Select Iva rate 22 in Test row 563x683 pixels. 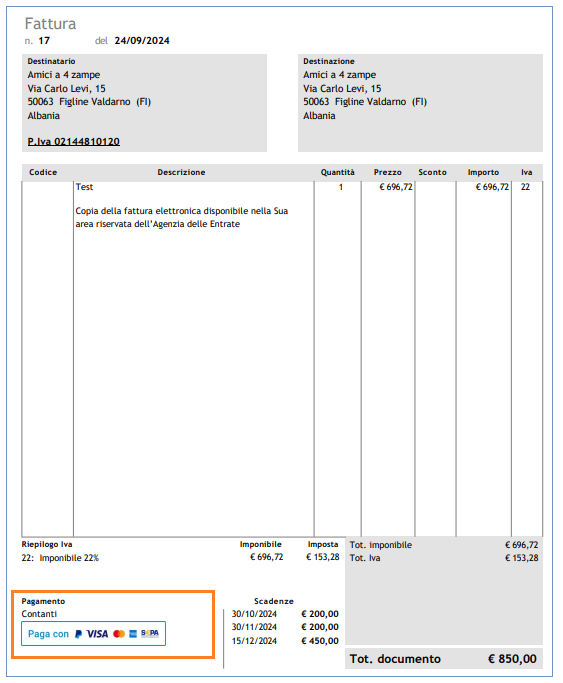pos(526,187)
